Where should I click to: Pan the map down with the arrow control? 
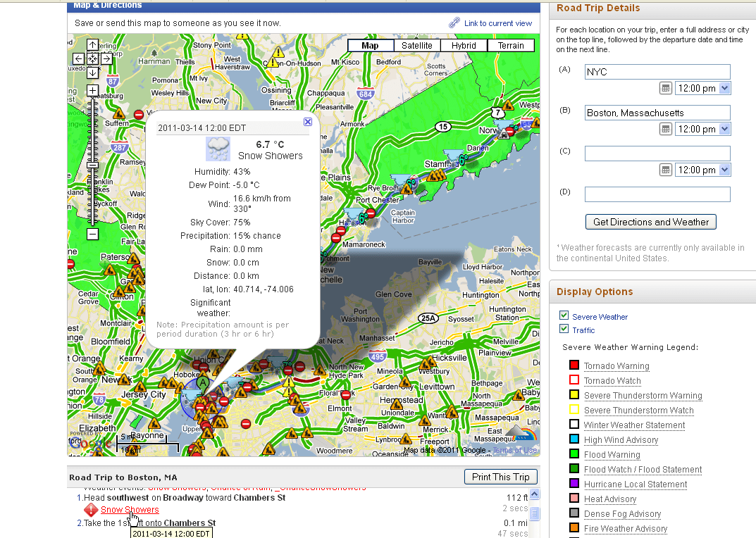(x=92, y=73)
